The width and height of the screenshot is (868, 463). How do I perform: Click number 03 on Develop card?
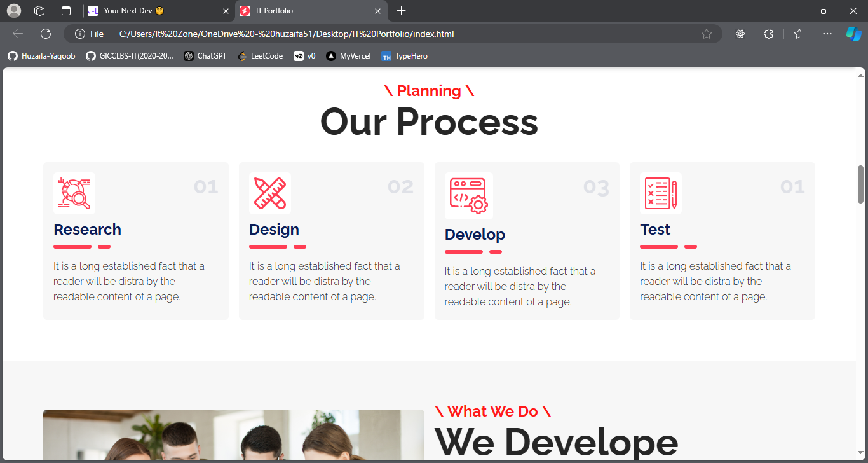pyautogui.click(x=596, y=188)
